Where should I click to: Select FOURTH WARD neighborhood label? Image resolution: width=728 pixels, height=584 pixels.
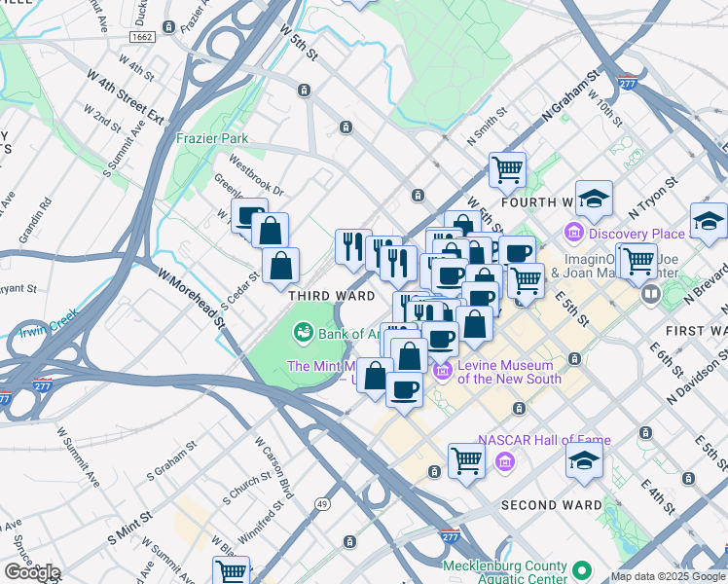tap(537, 202)
